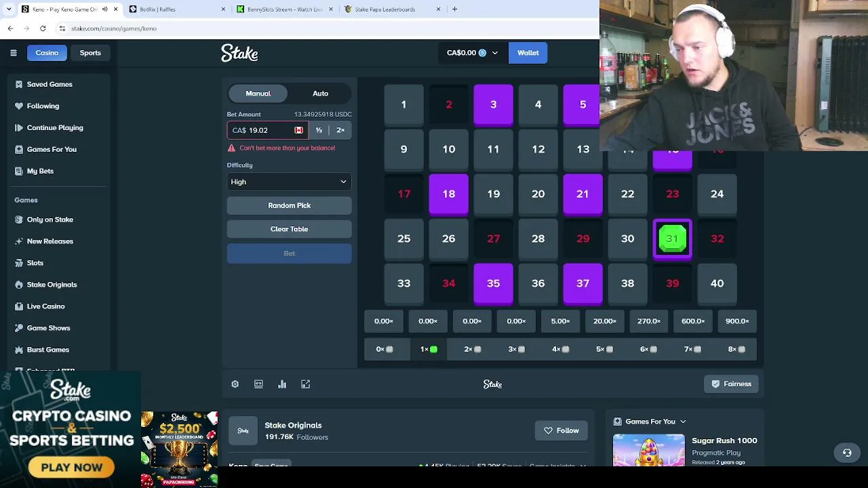Click the Random Pick button
868x488 pixels.
click(289, 205)
